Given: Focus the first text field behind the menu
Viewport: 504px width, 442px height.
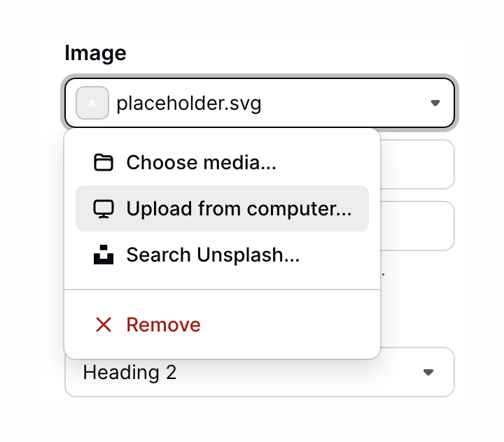Looking at the screenshot, I should click(x=417, y=164).
